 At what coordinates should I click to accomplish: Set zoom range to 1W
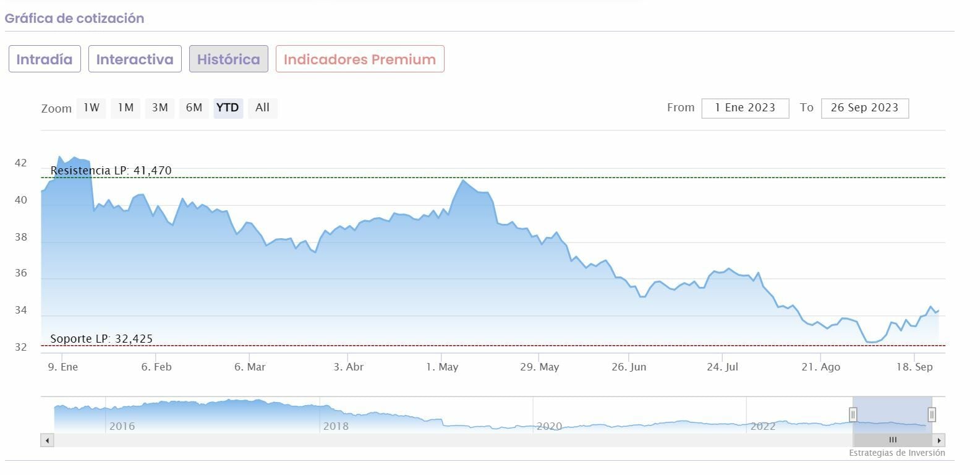92,108
